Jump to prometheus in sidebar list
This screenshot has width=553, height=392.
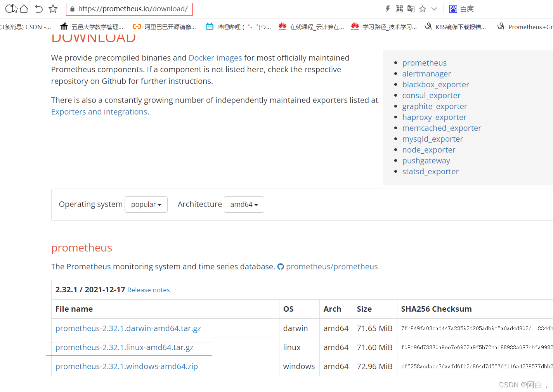(x=424, y=63)
